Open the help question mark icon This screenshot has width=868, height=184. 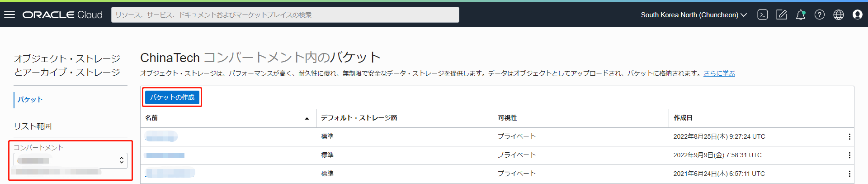coord(820,15)
